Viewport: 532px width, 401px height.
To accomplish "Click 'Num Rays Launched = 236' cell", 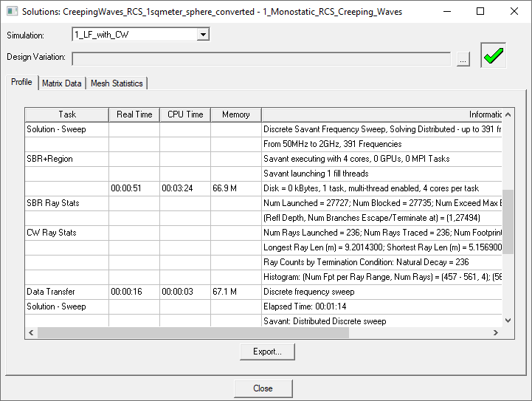I will (381, 233).
